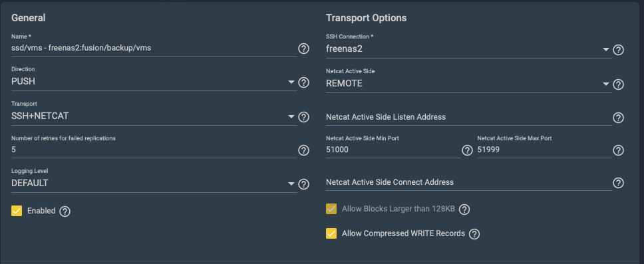This screenshot has height=264, width=644.
Task: Open the Direction PUSH dropdown
Action: coord(154,82)
